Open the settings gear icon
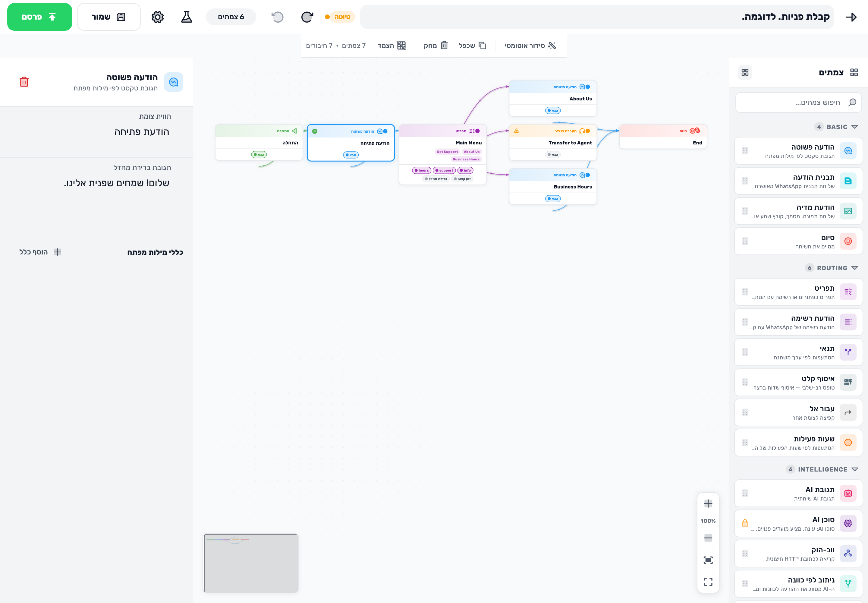The width and height of the screenshot is (868, 603). (x=158, y=17)
